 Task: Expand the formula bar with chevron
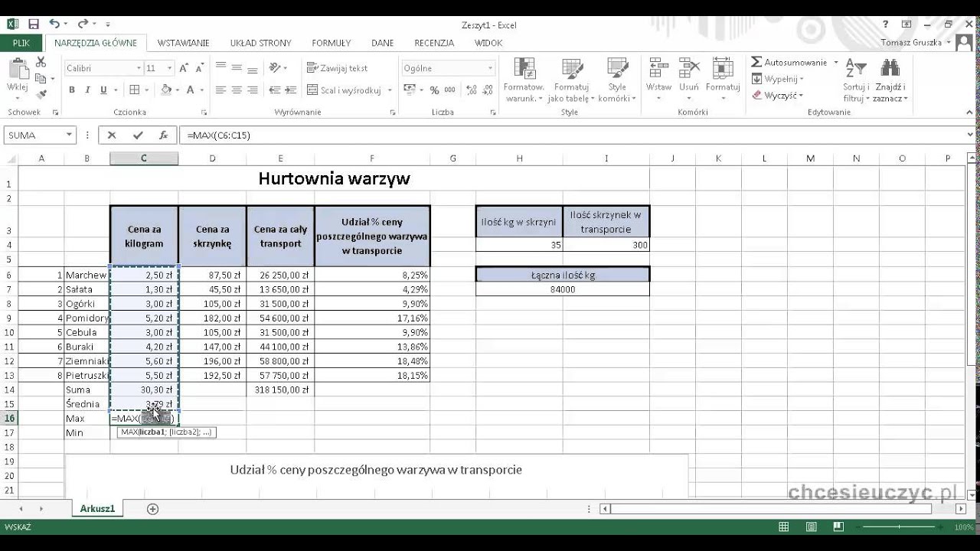(x=971, y=135)
